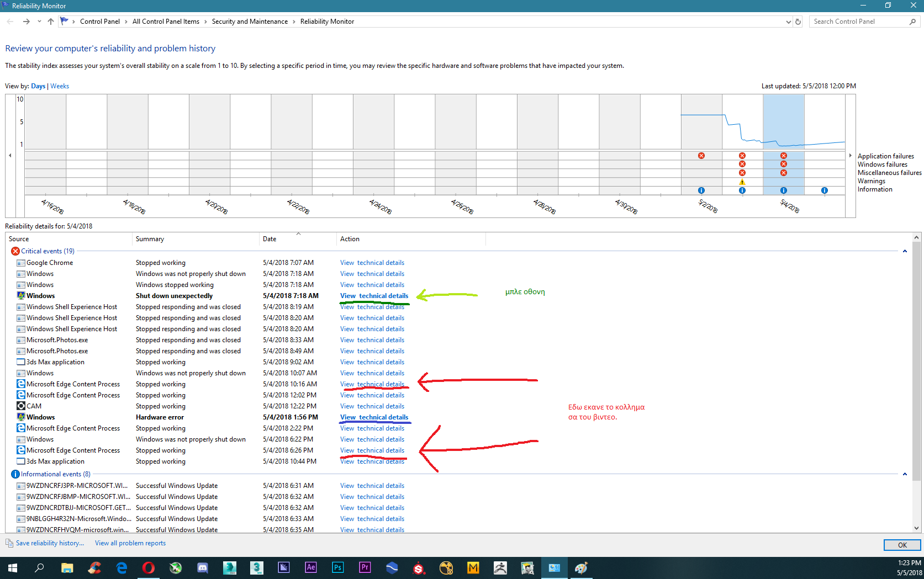The height and width of the screenshot is (579, 924).
Task: Select the 9WZDNCRFJ3PR-MICROSOFT.WI... update row
Action: pos(458,486)
